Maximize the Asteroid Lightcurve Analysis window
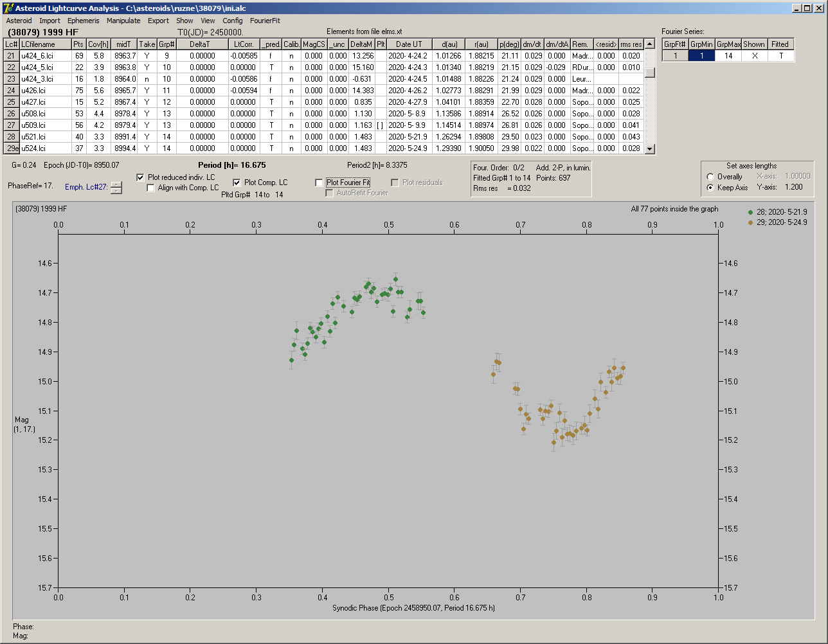This screenshot has height=644, width=828. [x=807, y=8]
